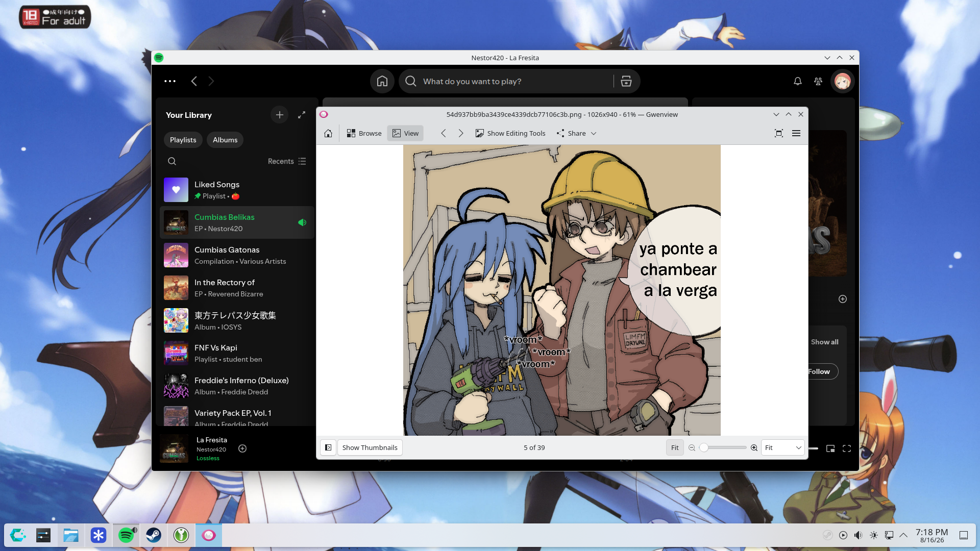Switch Gwenview to Browse mode
This screenshot has height=551, width=980.
click(x=364, y=134)
